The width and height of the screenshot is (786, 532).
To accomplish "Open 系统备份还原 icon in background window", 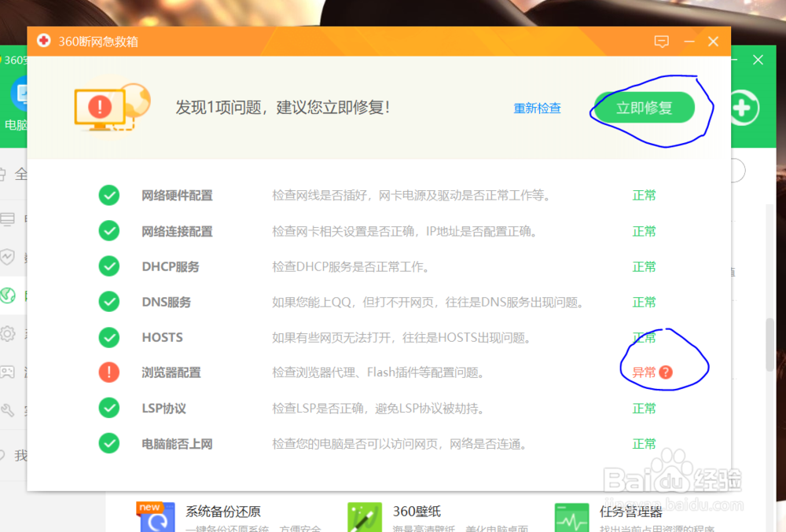I will 157,517.
